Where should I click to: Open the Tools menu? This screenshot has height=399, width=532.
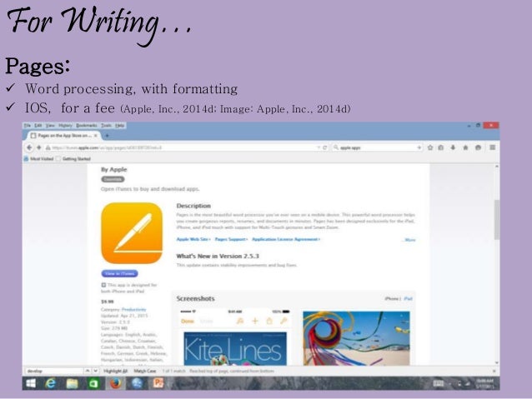tap(106, 126)
